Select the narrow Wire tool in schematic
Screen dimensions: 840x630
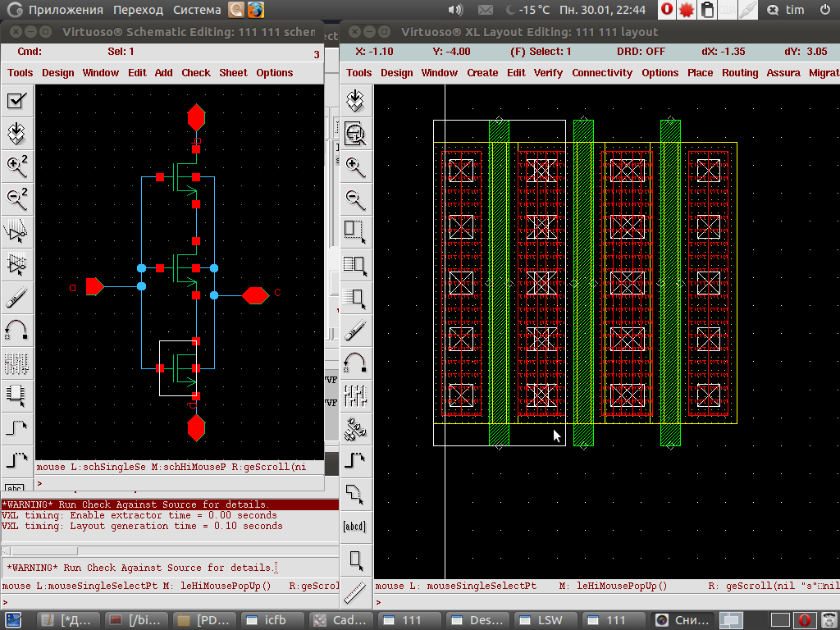(x=17, y=427)
